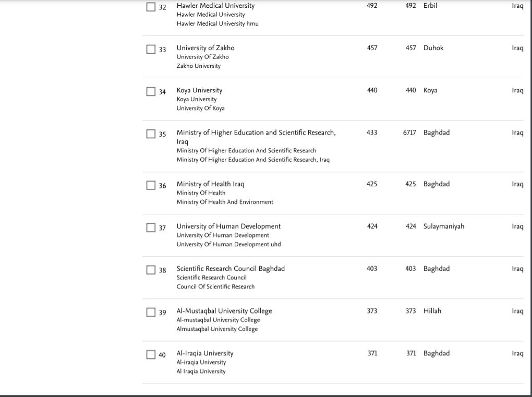Check the Ministry of Health Iraq box
The image size is (532, 397).
pyautogui.click(x=151, y=185)
